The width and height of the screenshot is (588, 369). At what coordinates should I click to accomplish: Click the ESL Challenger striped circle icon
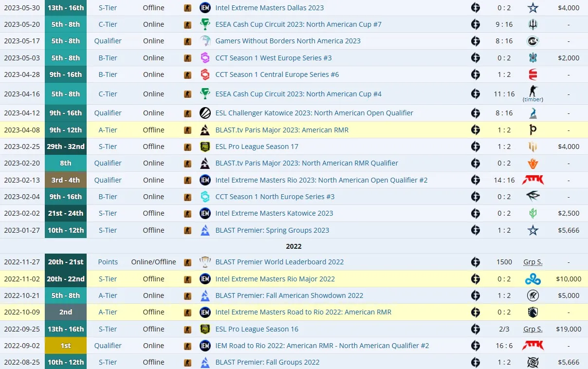(205, 113)
